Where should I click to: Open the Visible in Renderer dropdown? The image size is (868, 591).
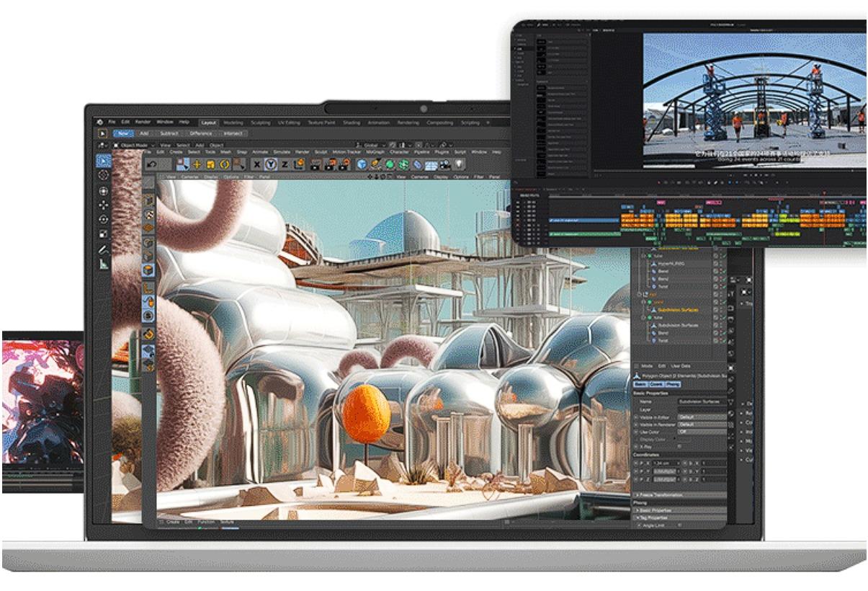click(x=702, y=425)
